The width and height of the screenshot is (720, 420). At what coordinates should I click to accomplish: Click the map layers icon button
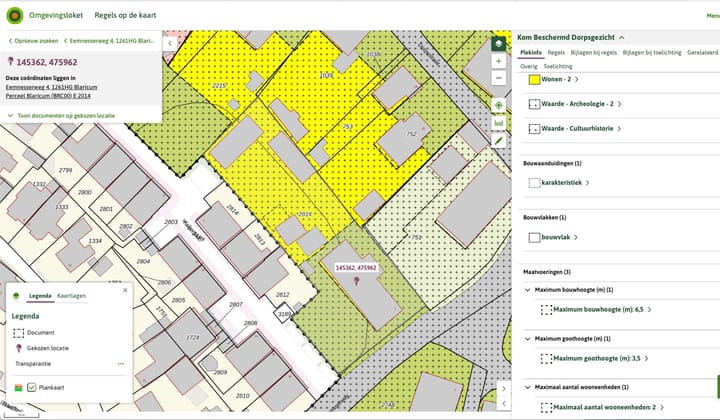[x=498, y=44]
